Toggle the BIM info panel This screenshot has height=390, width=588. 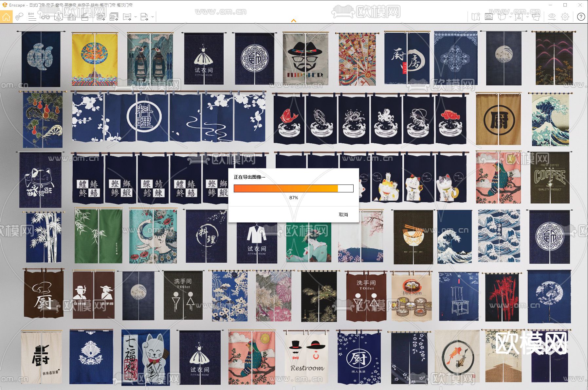[x=32, y=17]
